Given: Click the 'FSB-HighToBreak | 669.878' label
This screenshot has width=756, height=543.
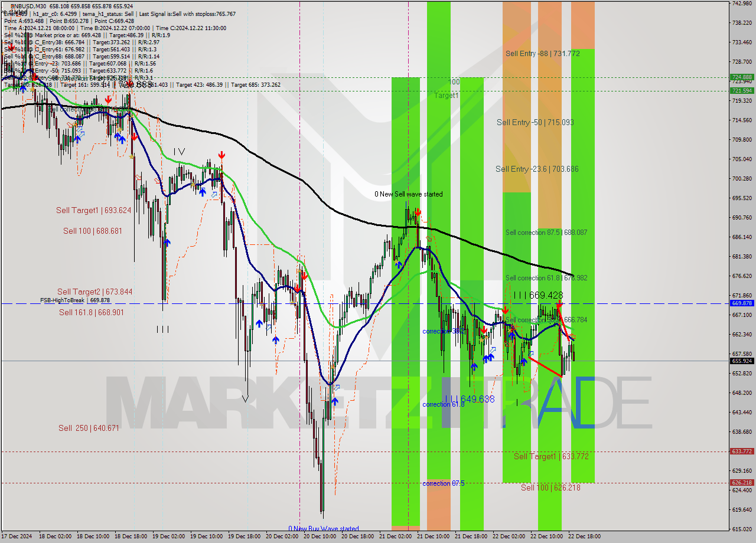Looking at the screenshot, I should tap(75, 300).
